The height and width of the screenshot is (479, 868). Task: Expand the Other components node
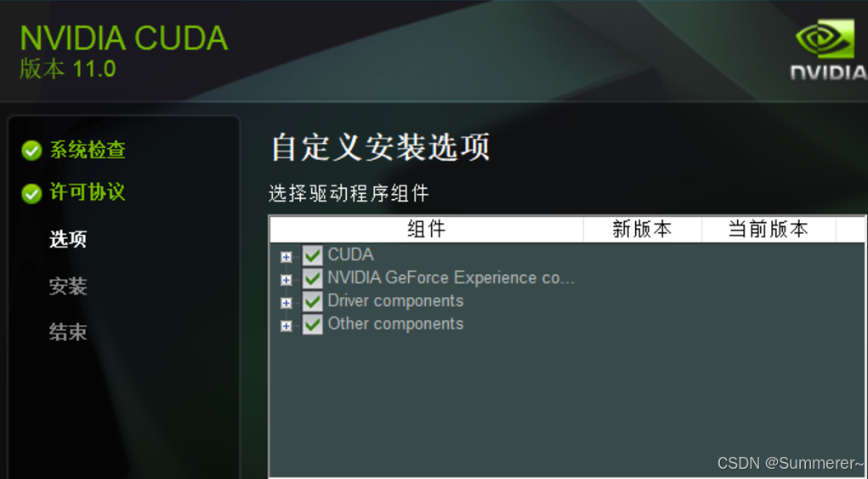pos(286,326)
